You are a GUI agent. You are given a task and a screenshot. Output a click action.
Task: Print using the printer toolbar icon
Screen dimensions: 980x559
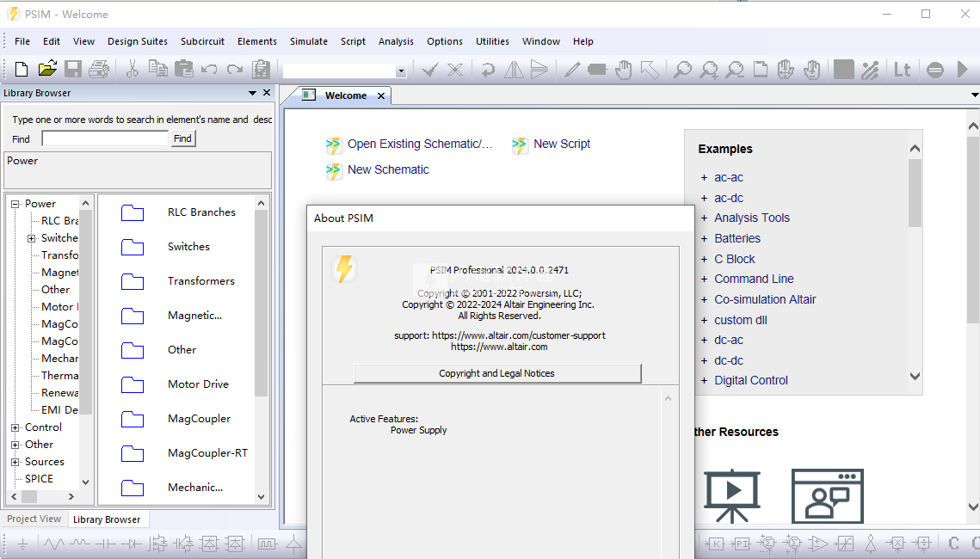[99, 70]
